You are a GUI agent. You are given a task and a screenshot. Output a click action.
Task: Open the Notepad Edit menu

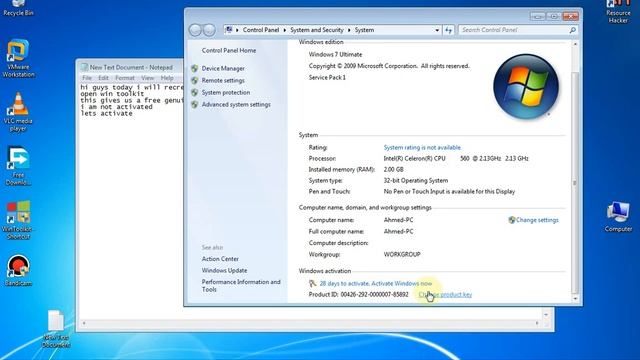103,78
